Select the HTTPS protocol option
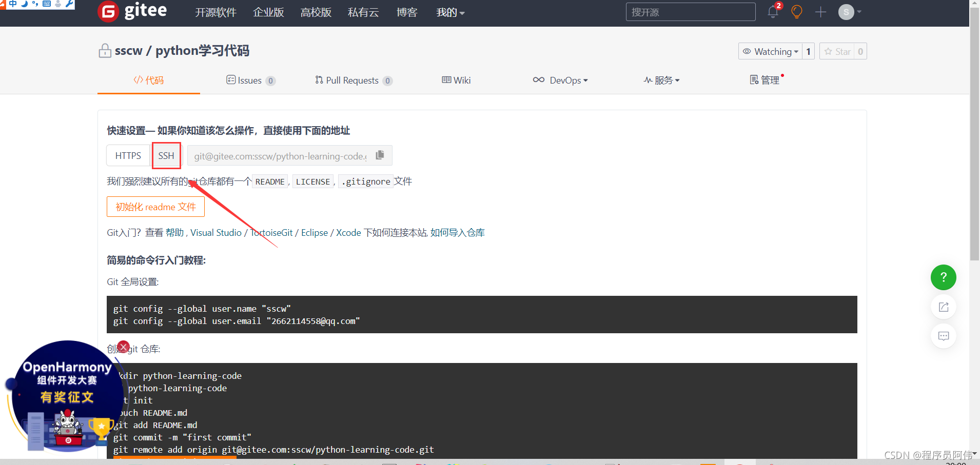980x465 pixels. point(128,155)
